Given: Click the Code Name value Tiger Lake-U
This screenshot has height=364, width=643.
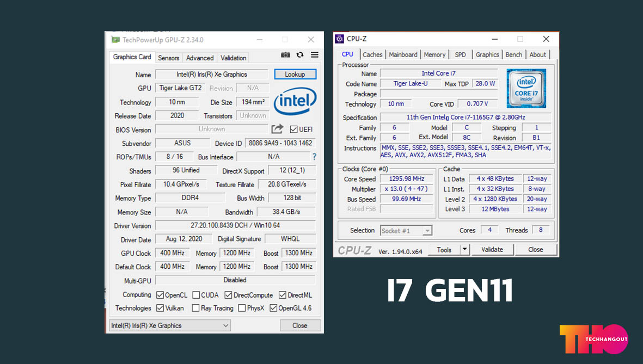Looking at the screenshot, I should click(411, 83).
